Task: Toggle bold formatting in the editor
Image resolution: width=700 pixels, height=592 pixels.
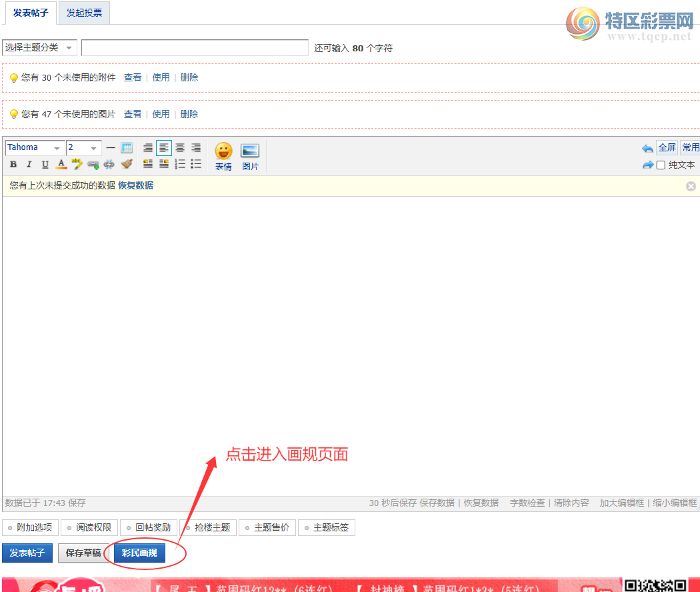Action: tap(13, 163)
